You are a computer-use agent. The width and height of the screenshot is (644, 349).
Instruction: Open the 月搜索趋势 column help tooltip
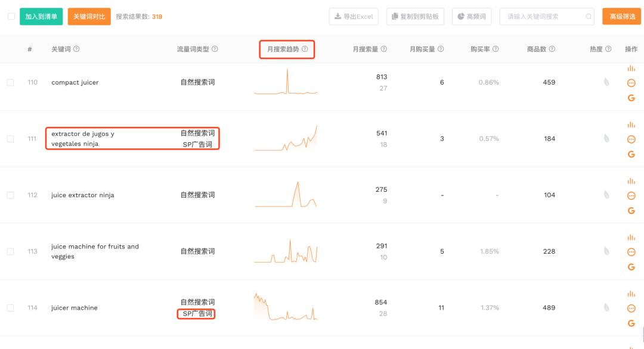[x=305, y=49]
